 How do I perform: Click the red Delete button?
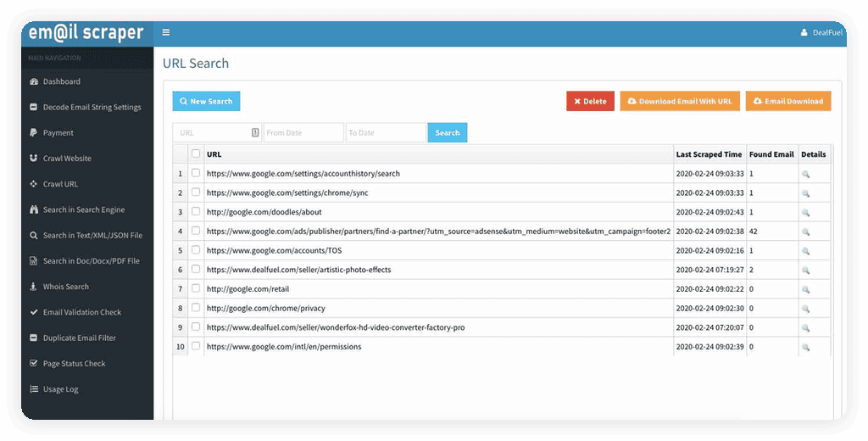(x=590, y=102)
